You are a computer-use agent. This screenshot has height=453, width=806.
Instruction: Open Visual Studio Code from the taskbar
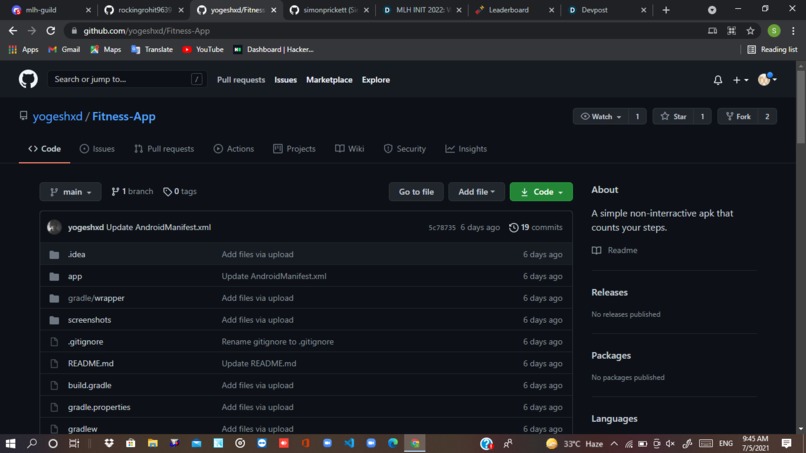click(349, 443)
